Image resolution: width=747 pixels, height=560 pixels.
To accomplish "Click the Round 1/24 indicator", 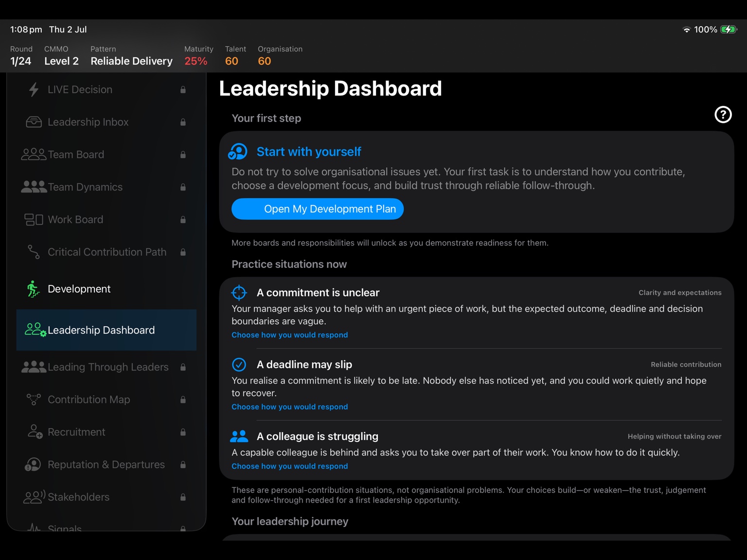I will tap(21, 56).
